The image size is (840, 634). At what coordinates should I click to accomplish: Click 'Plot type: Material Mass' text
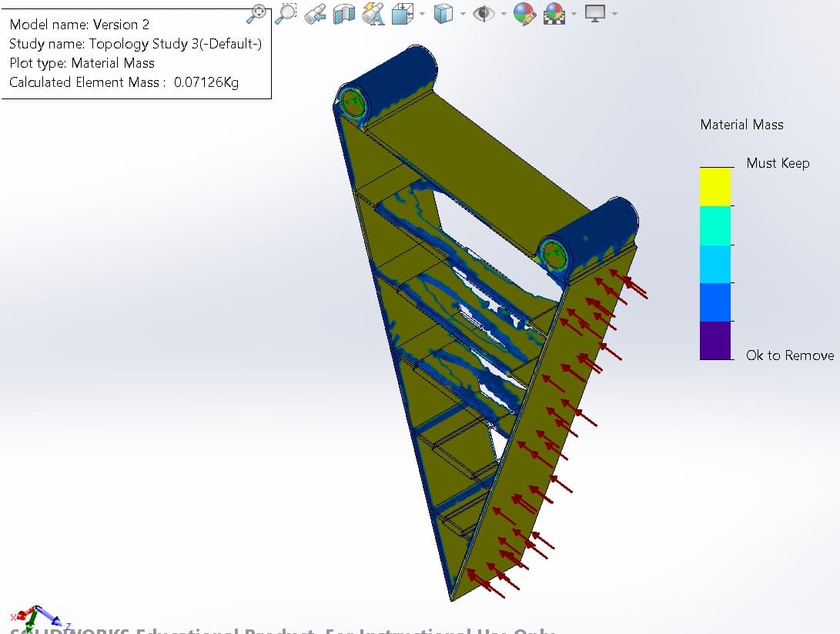(x=82, y=63)
